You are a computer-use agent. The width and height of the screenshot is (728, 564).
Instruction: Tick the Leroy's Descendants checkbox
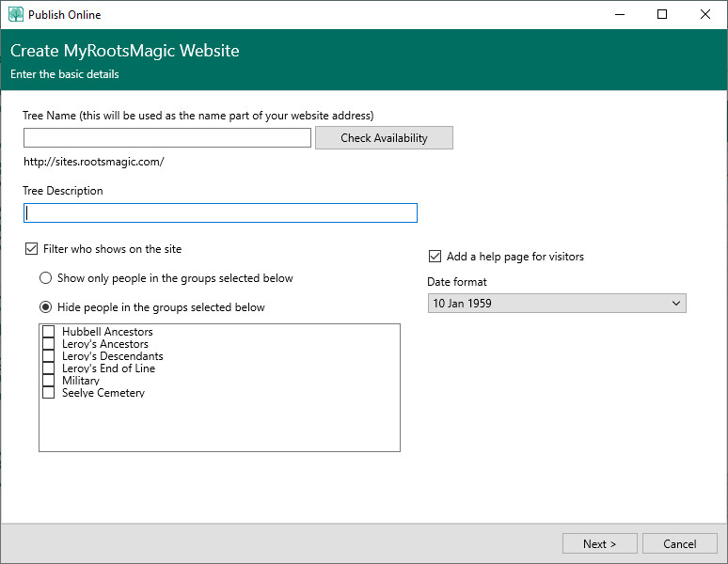[49, 356]
